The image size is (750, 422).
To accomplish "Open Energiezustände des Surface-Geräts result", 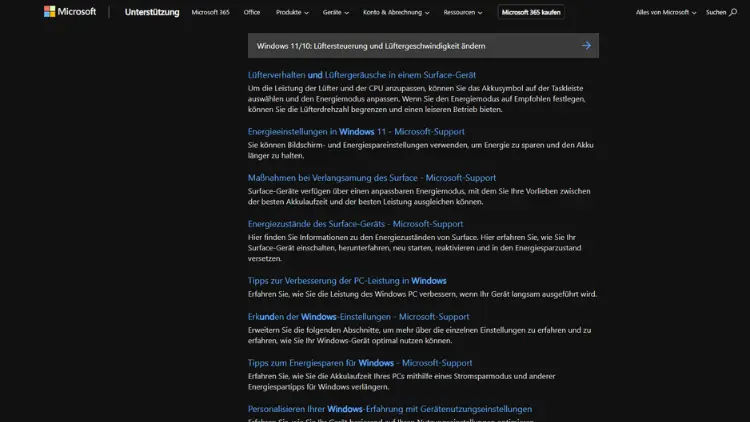I will [x=355, y=223].
